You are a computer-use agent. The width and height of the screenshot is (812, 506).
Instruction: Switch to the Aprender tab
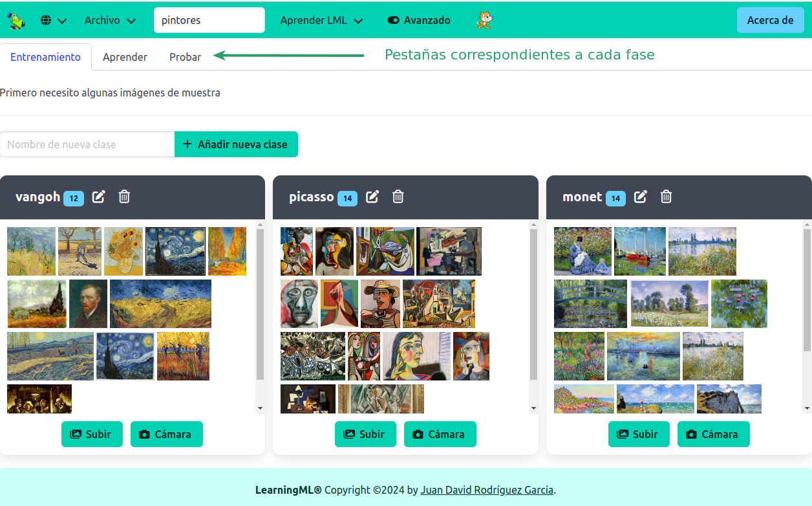pyautogui.click(x=125, y=57)
